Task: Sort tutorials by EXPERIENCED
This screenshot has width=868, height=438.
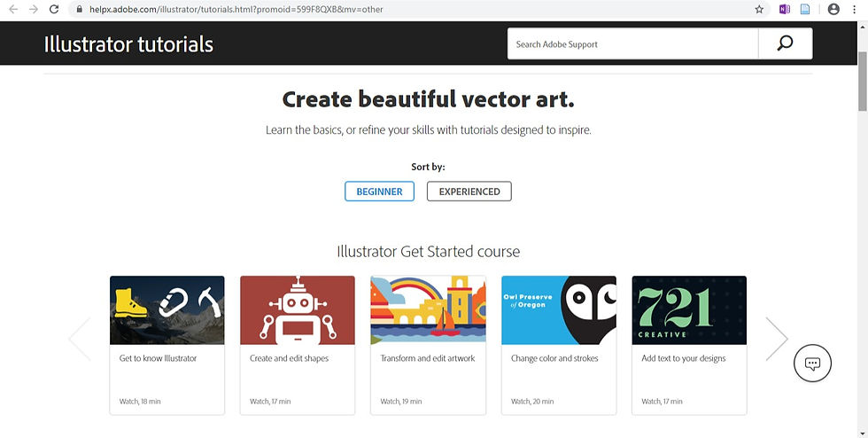Action: point(469,192)
